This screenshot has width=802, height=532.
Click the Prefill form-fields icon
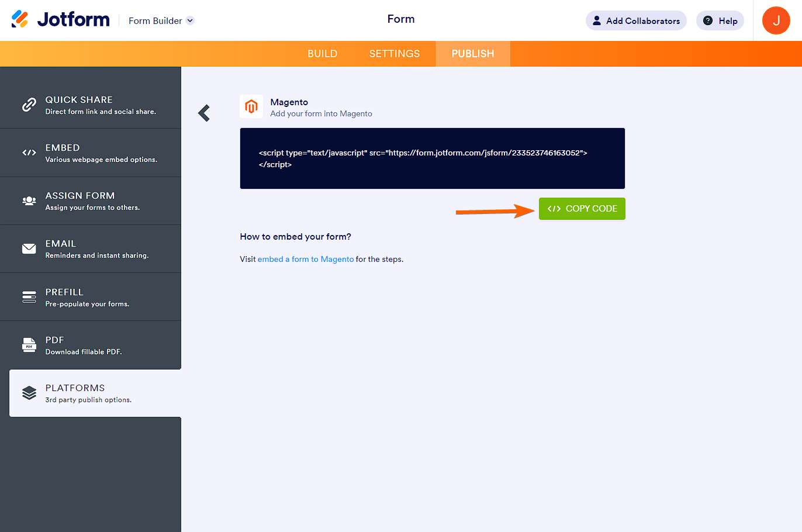point(29,297)
